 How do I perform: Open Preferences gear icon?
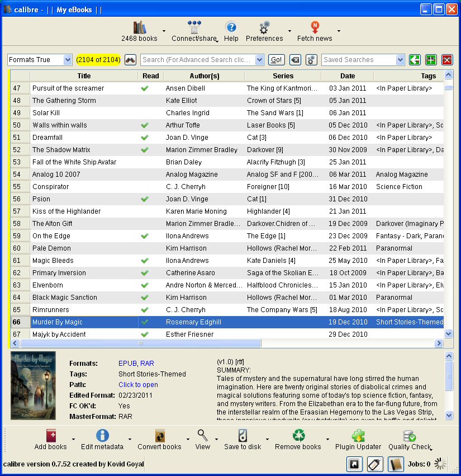(264, 27)
